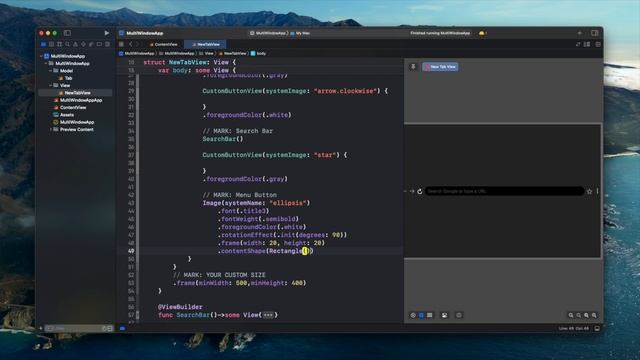Click the View folder breadcrumb in jump bar
640x360 pixels.
tap(207, 53)
